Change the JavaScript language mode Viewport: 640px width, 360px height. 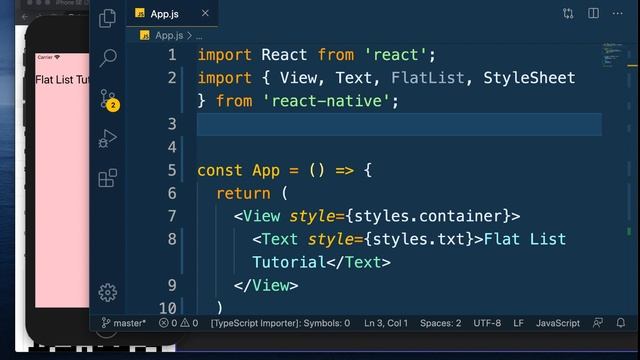(x=558, y=323)
